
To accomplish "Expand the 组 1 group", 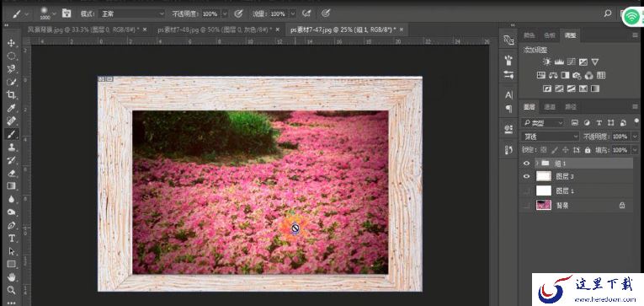I will point(536,164).
